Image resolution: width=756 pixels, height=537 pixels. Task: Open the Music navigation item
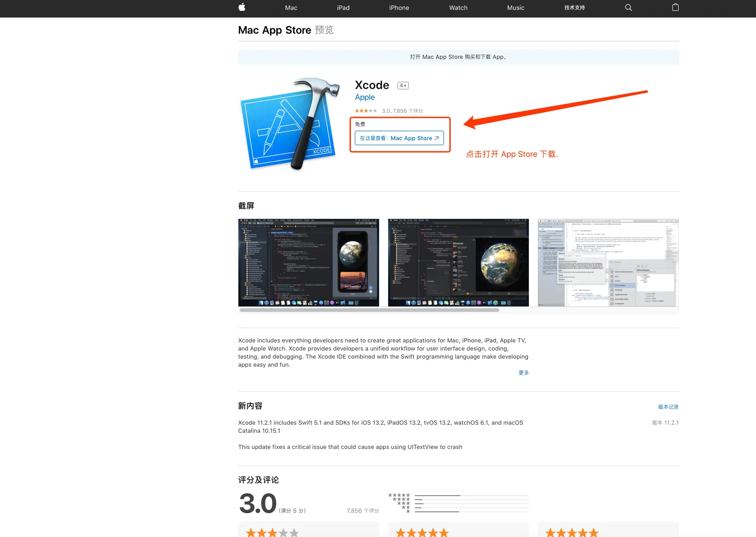(x=515, y=8)
